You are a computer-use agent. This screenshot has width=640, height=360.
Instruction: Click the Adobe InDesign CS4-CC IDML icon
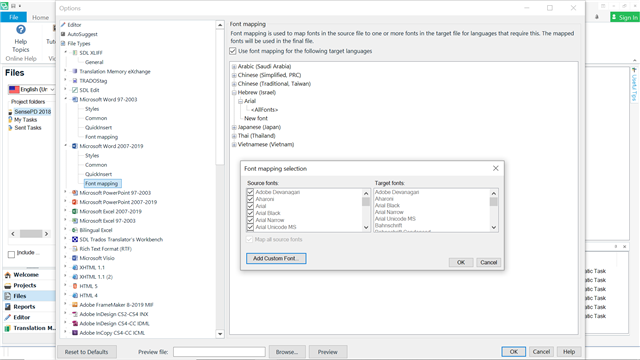[x=75, y=324]
